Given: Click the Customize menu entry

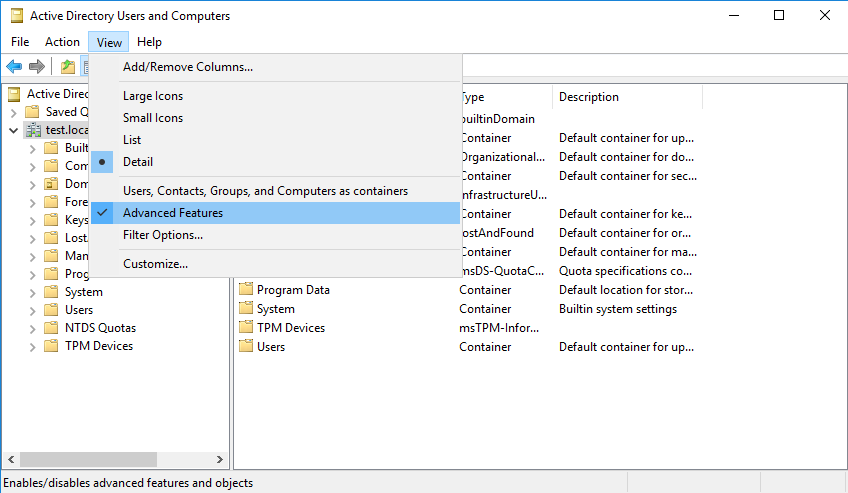Looking at the screenshot, I should (155, 264).
